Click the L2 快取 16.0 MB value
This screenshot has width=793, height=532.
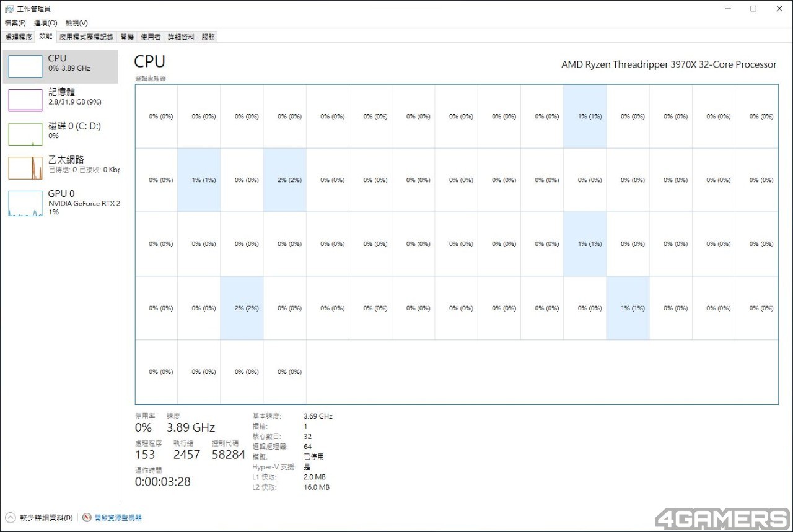[317, 487]
